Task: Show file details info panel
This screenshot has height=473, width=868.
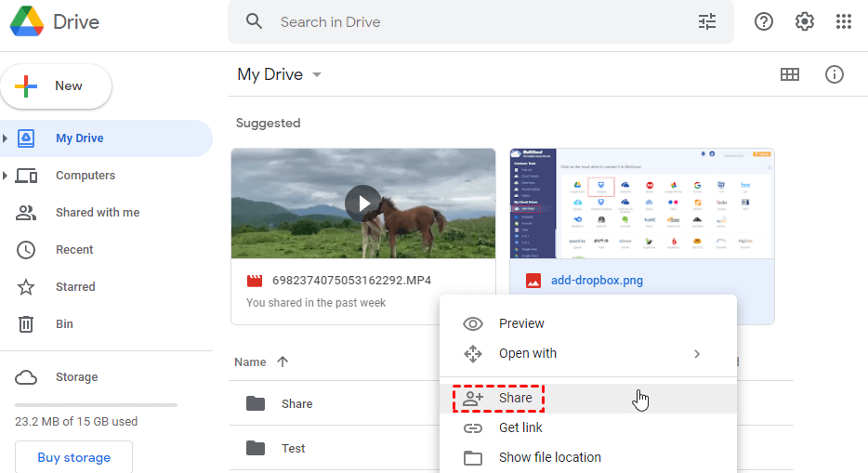Action: point(835,75)
